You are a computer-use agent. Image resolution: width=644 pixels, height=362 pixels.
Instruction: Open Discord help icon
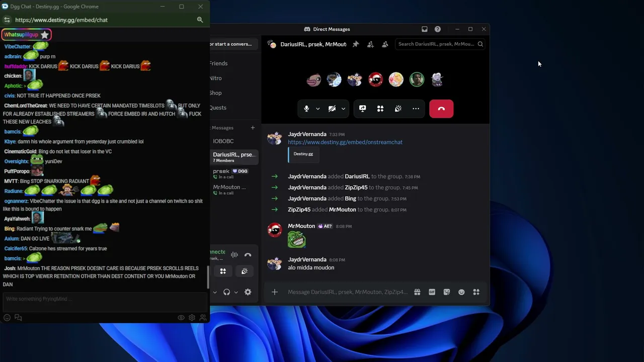[x=438, y=29]
